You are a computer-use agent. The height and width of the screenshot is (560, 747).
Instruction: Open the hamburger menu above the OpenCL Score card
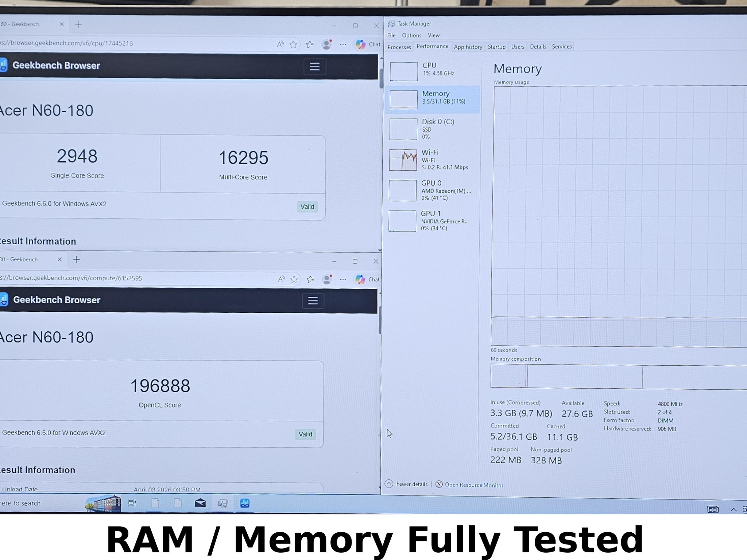[313, 301]
